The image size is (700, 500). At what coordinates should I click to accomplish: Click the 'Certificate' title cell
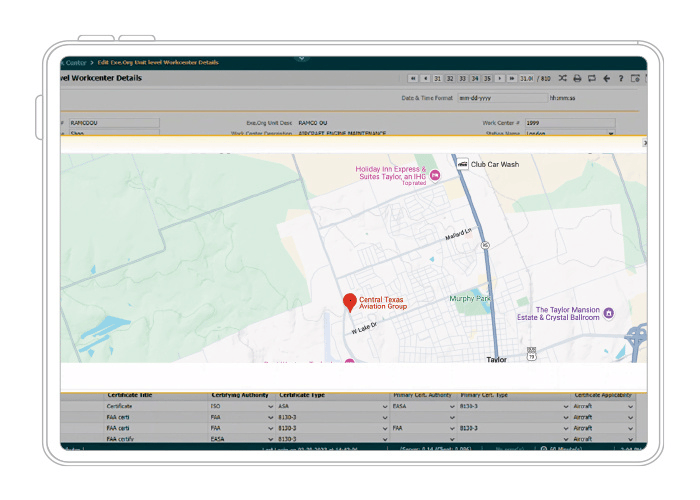coord(119,406)
